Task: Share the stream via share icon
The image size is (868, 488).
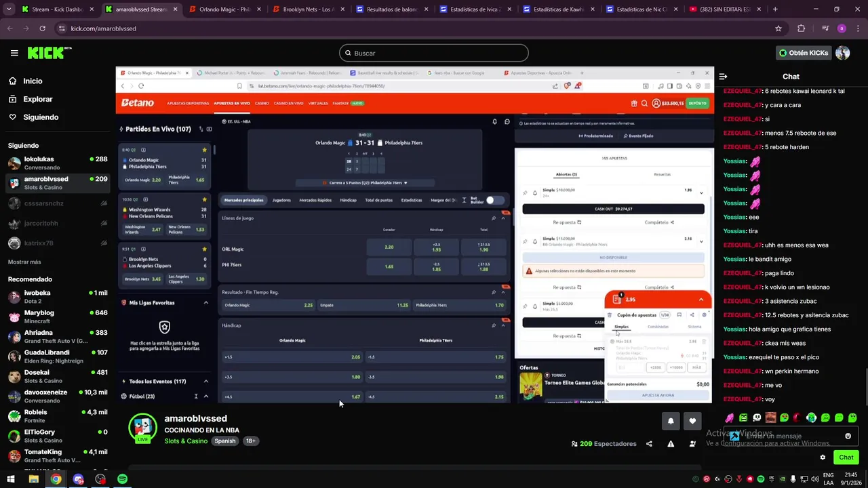Action: coord(649,444)
